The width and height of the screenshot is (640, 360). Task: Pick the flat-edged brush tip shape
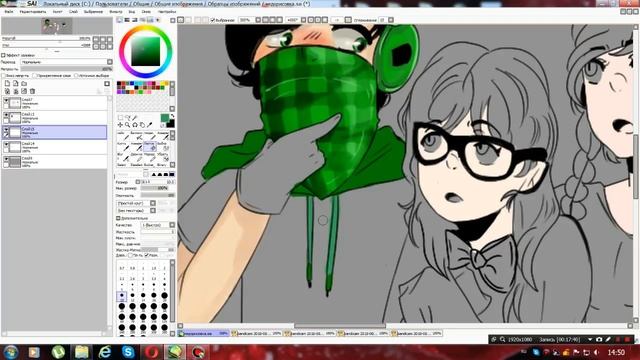(172, 175)
